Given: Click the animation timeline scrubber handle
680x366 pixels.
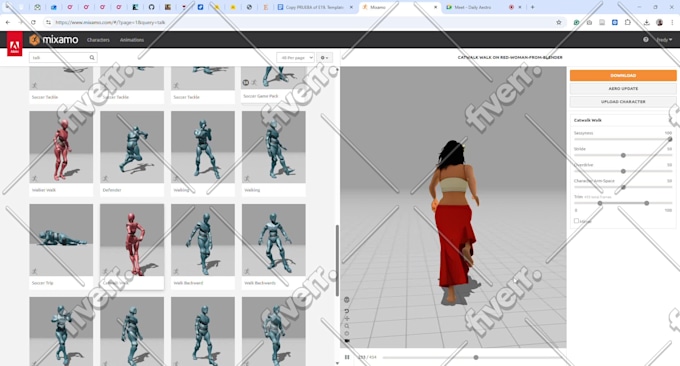Looking at the screenshot, I should 476,357.
